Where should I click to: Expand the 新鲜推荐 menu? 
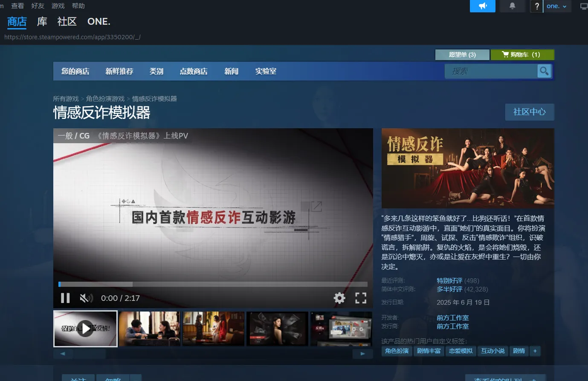pos(119,71)
